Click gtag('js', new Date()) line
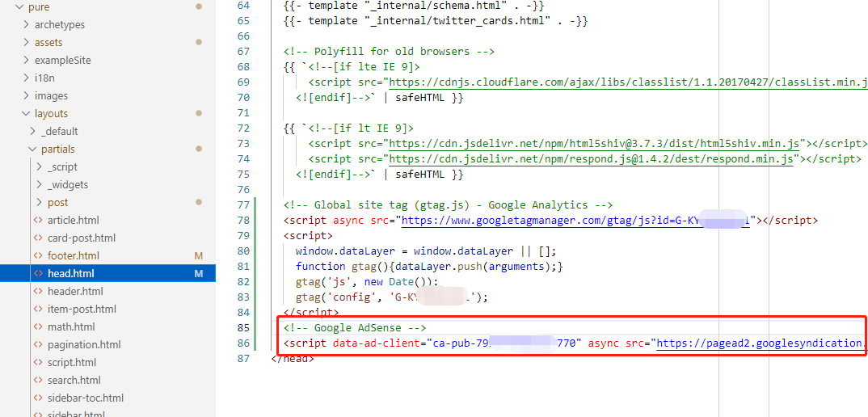The width and height of the screenshot is (868, 417). click(367, 282)
